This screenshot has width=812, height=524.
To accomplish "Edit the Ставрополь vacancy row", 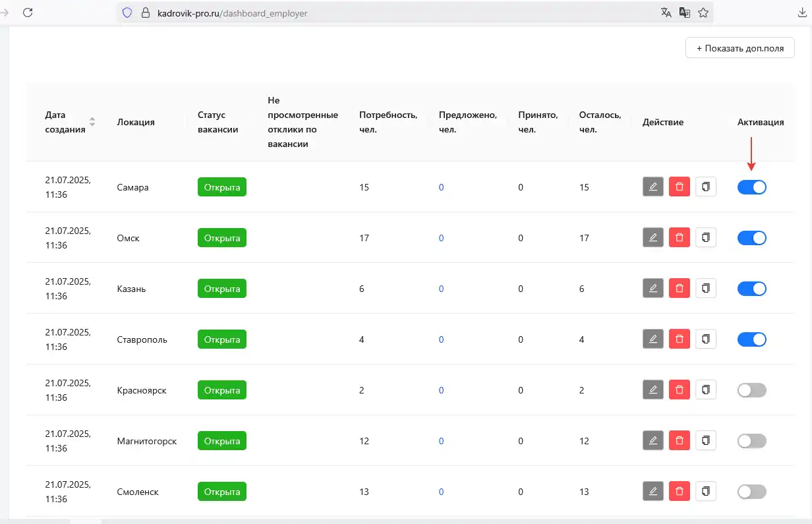I will pyautogui.click(x=652, y=339).
